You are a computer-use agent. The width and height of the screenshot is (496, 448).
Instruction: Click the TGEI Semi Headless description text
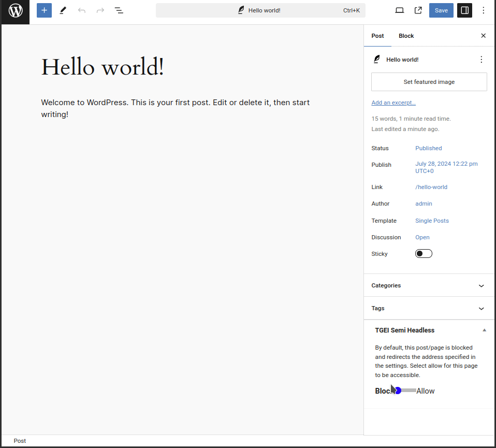(426, 362)
